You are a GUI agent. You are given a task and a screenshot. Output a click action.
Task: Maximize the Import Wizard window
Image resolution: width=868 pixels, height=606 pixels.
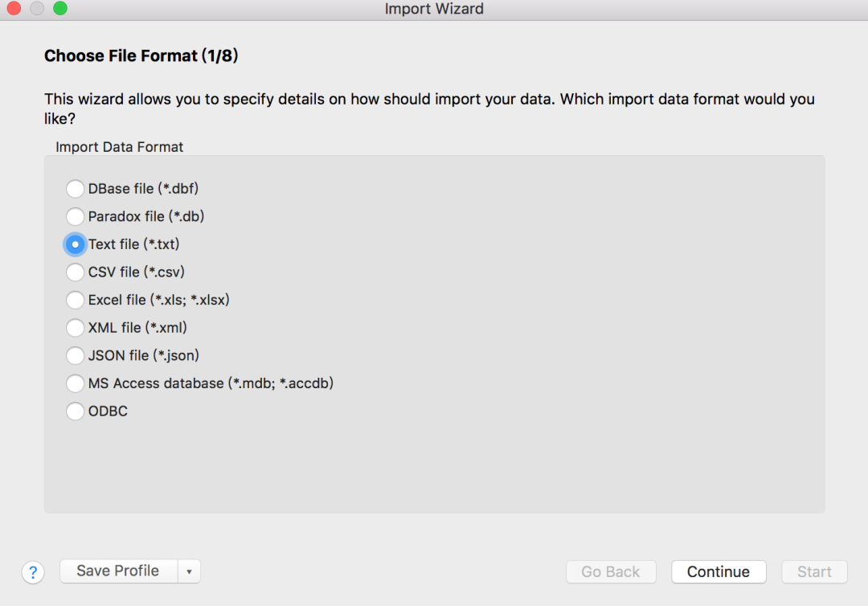[x=60, y=9]
